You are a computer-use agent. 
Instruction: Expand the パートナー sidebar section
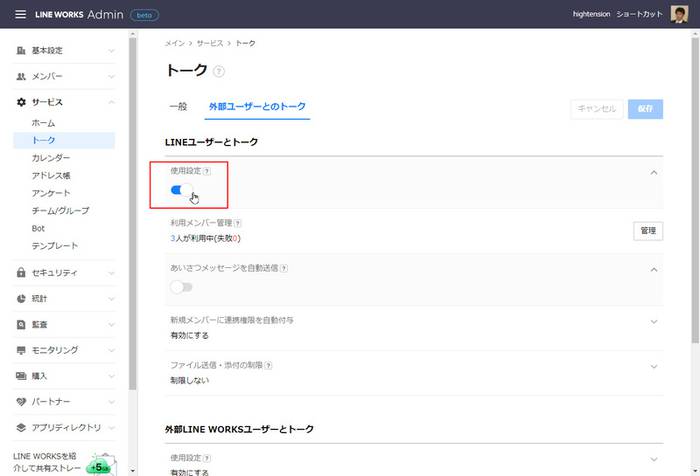point(111,402)
